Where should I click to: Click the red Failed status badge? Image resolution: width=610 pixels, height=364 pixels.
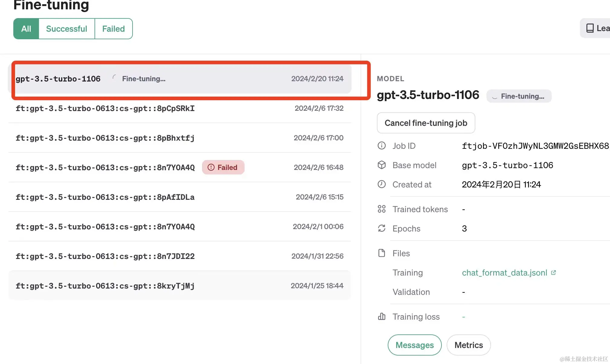pyautogui.click(x=223, y=167)
